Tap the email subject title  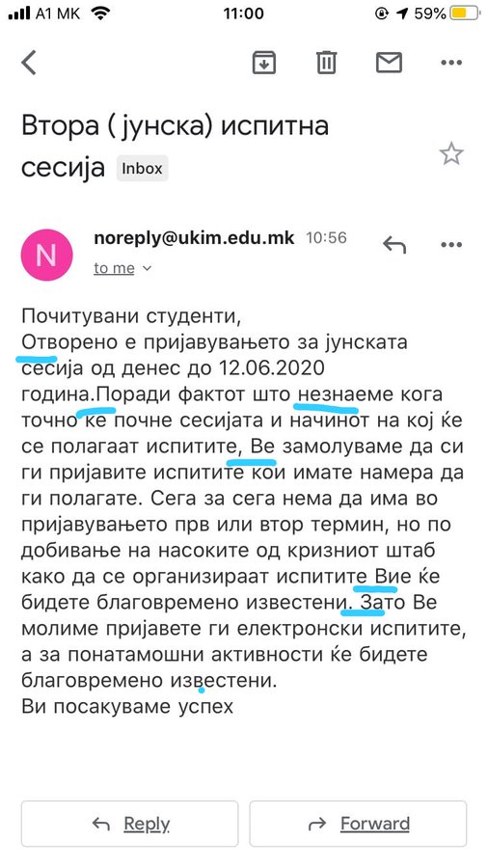(x=175, y=147)
